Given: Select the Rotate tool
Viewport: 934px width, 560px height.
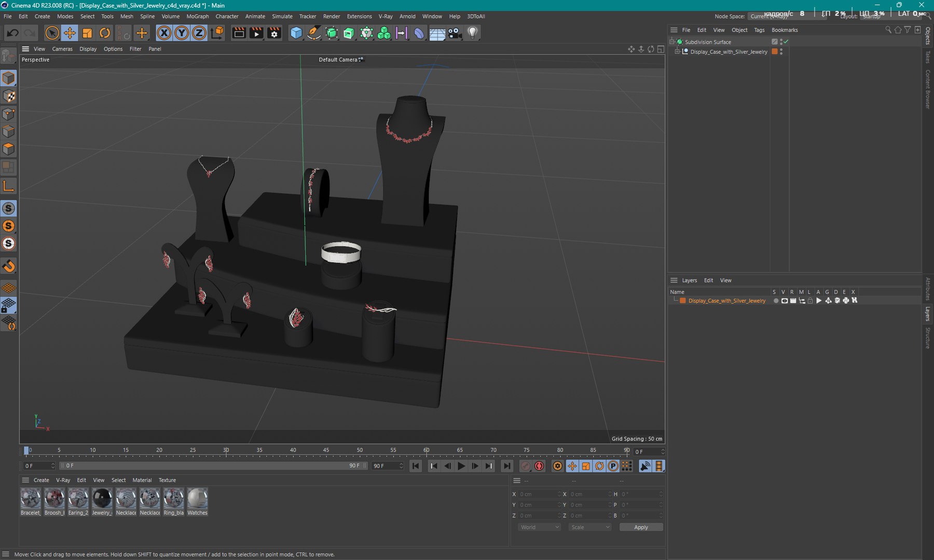Looking at the screenshot, I should [105, 33].
